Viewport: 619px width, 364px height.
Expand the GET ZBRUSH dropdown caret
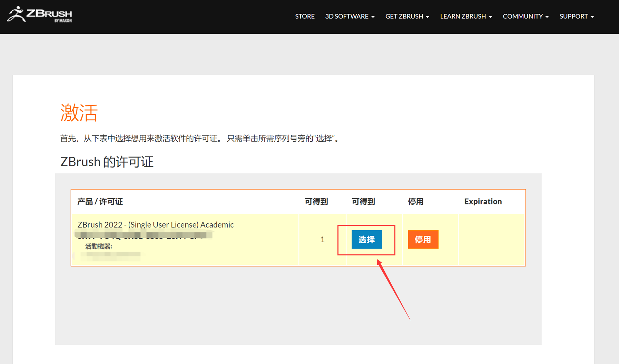pyautogui.click(x=428, y=17)
